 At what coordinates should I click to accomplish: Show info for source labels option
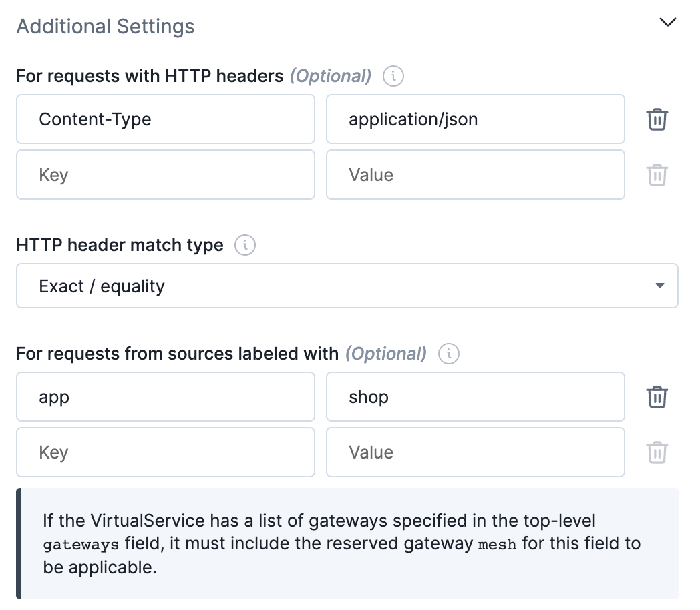449,354
